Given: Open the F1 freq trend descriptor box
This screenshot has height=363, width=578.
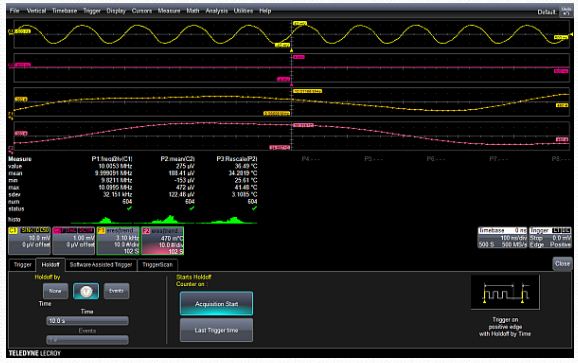Looking at the screenshot, I should coord(118,240).
